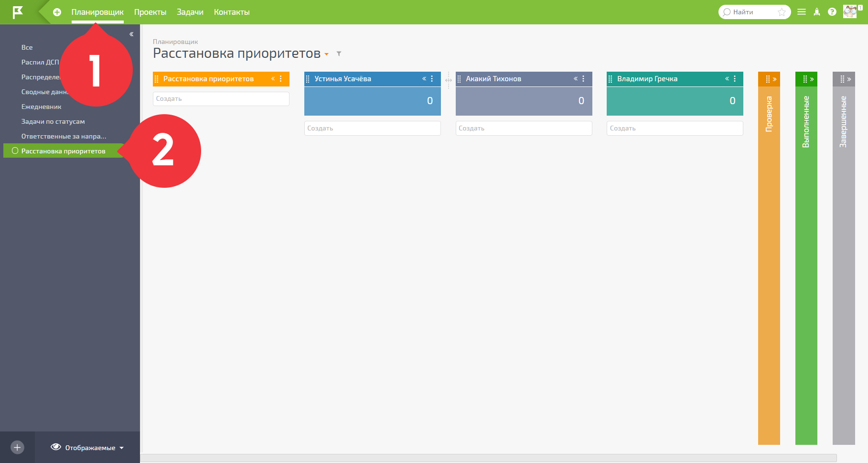Collapse the Расстановка приоритетов column
868x463 pixels.
click(x=273, y=79)
